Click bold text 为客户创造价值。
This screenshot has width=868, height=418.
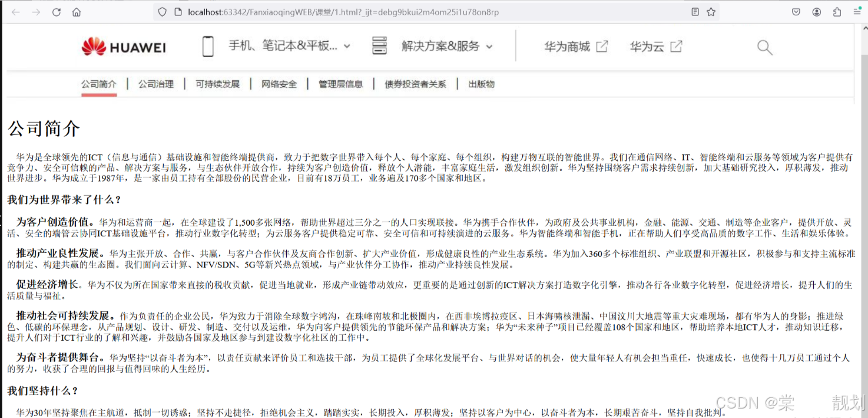[x=55, y=222]
